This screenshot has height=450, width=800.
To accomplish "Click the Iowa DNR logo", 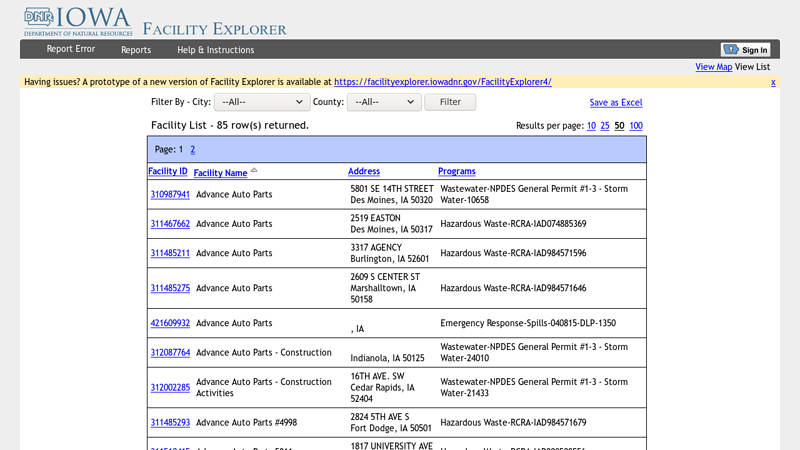I will (78, 20).
